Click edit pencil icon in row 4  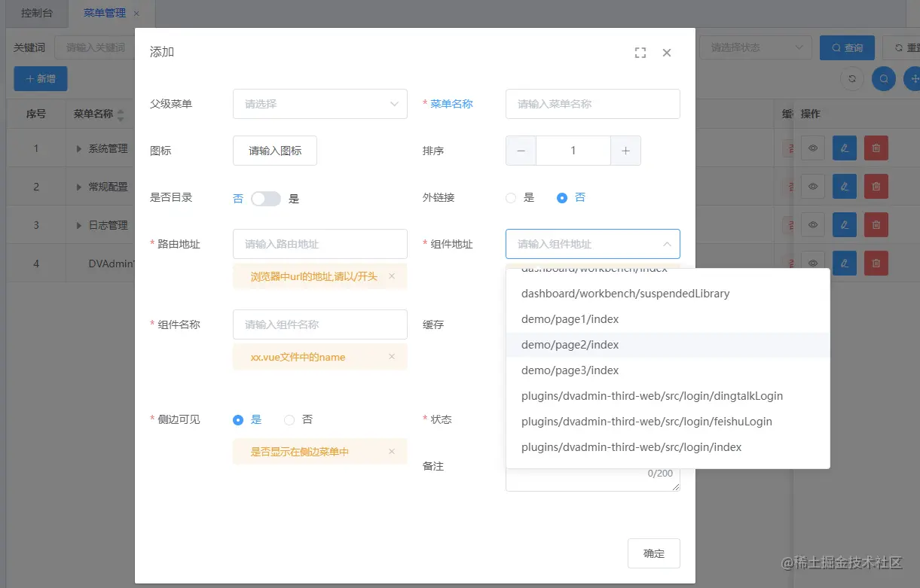point(845,263)
